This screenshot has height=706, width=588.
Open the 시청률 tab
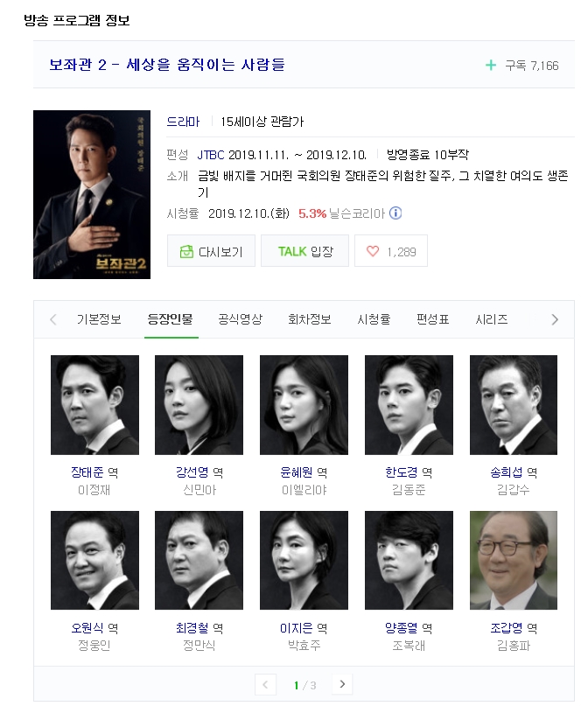point(374,319)
